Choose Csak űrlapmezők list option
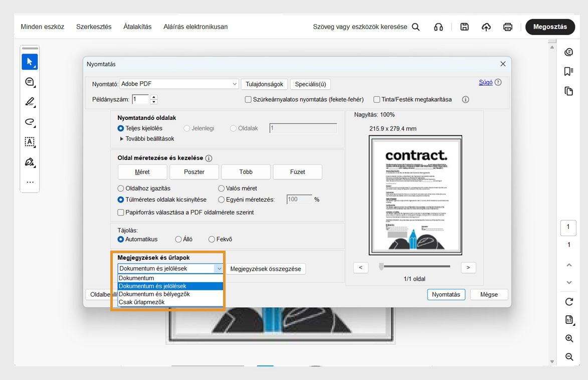The width and height of the screenshot is (588, 380). click(170, 302)
